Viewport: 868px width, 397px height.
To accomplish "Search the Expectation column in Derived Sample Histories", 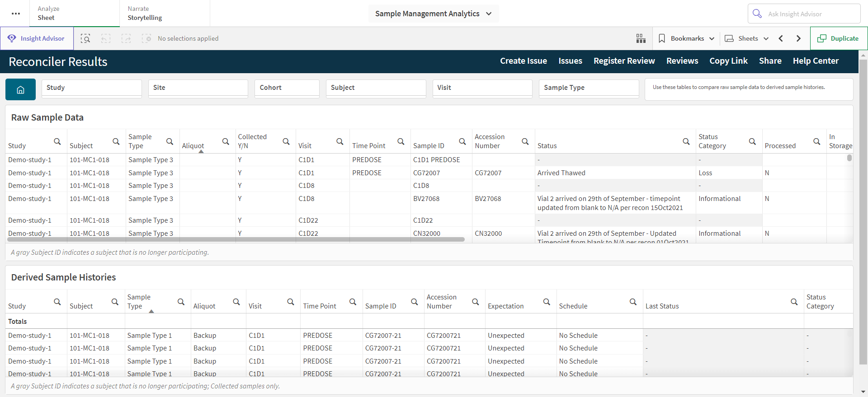I will click(547, 302).
